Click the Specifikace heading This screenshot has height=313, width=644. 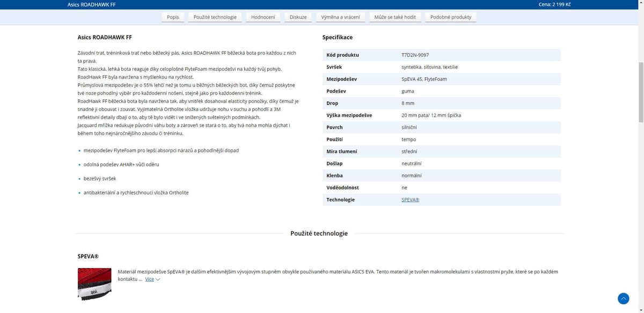point(337,38)
